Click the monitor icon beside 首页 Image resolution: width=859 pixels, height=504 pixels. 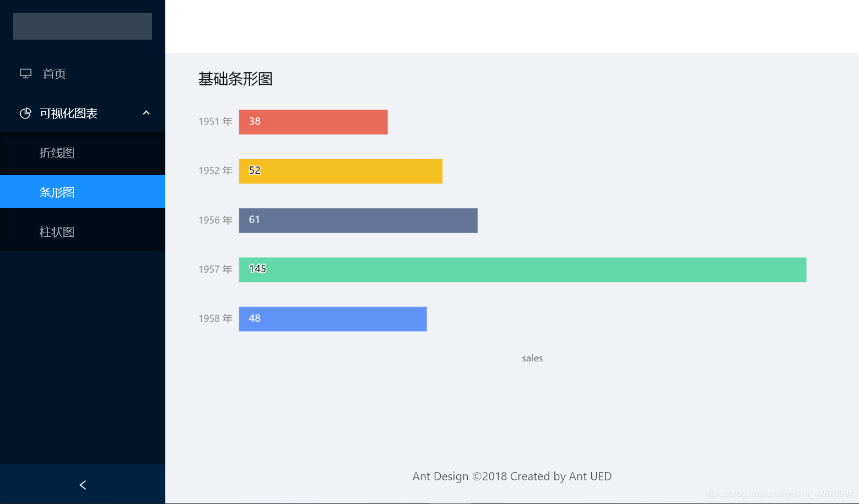(25, 73)
